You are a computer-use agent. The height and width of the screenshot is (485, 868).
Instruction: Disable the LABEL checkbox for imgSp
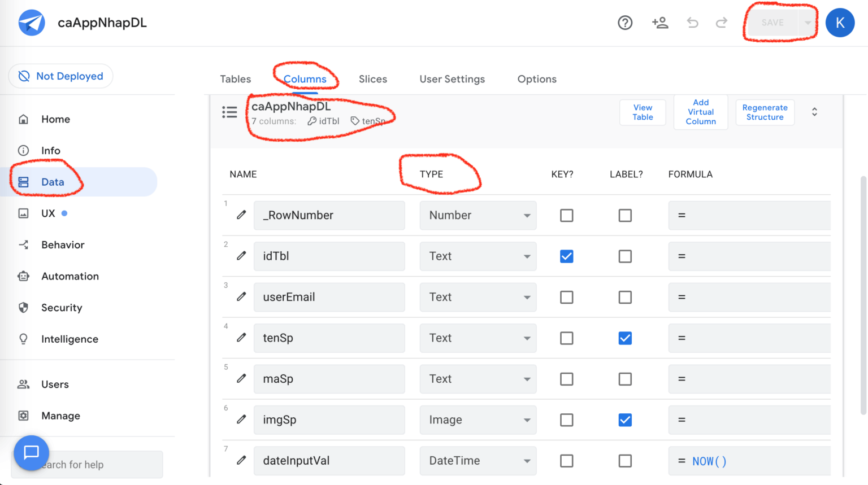(625, 420)
